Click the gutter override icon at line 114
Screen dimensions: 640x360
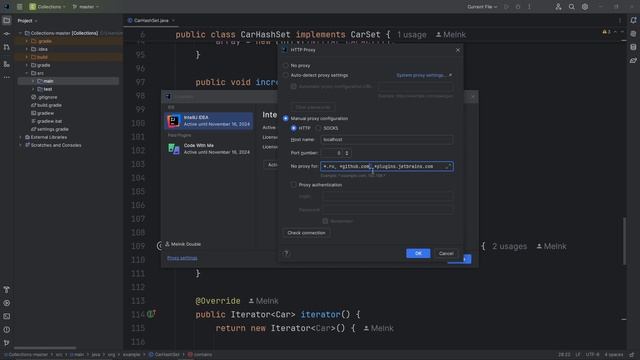click(151, 314)
